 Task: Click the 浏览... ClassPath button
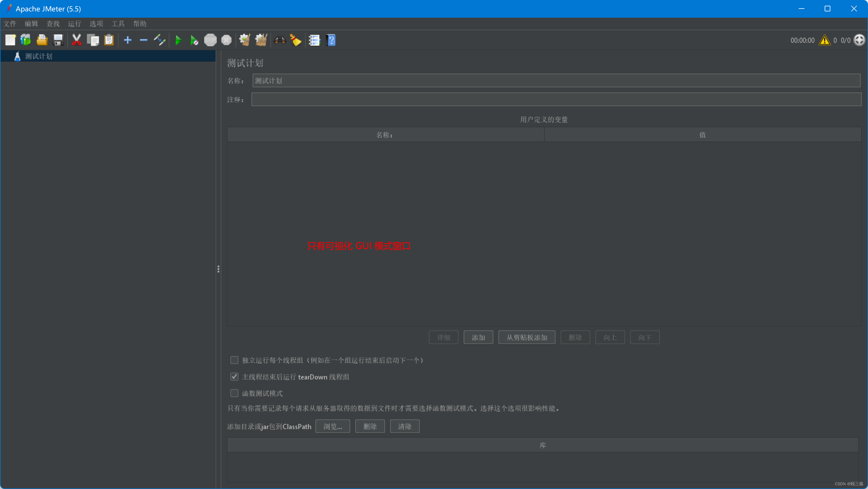coord(332,426)
